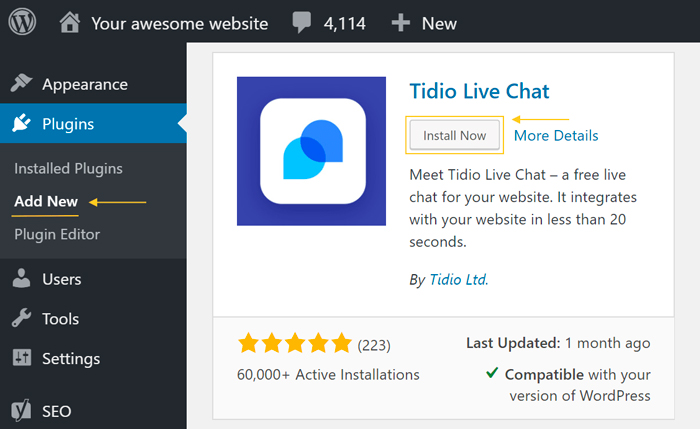700x429 pixels.
Task: Click the New label in admin bar
Action: tap(439, 23)
